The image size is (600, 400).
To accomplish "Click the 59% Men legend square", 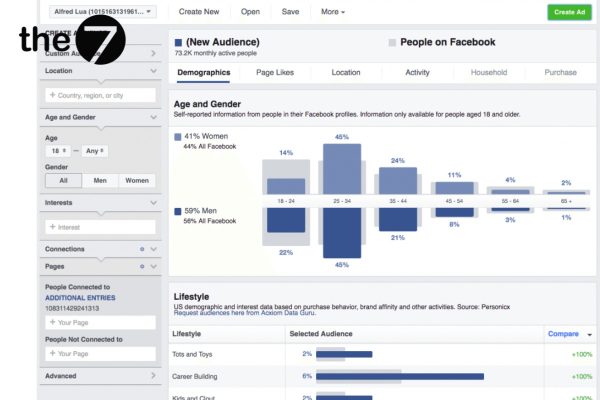I will click(x=178, y=211).
